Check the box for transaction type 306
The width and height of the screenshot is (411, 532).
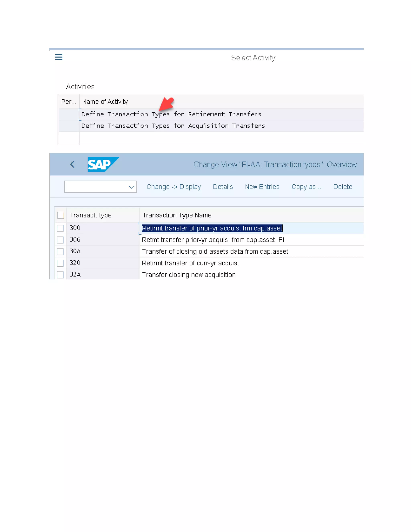(60, 240)
